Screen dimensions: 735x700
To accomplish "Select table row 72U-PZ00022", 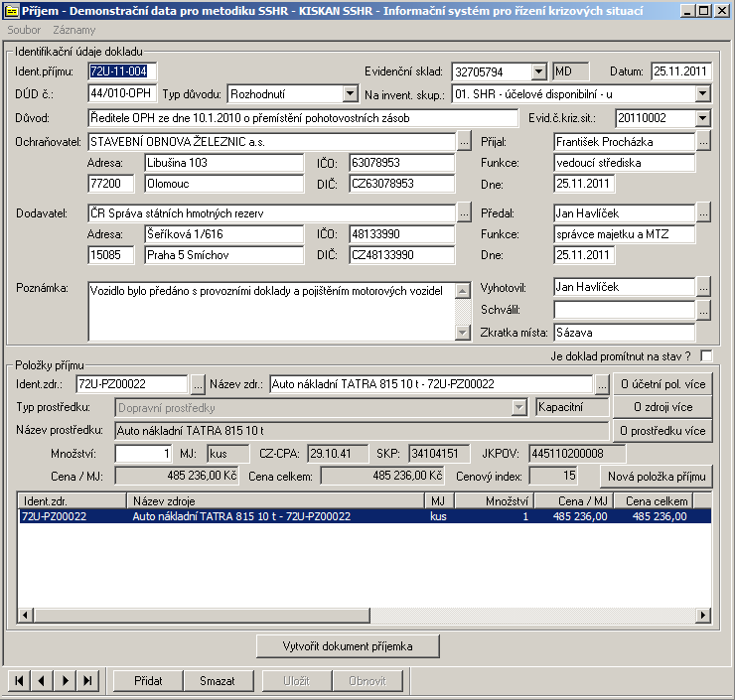I will pyautogui.click(x=365, y=516).
